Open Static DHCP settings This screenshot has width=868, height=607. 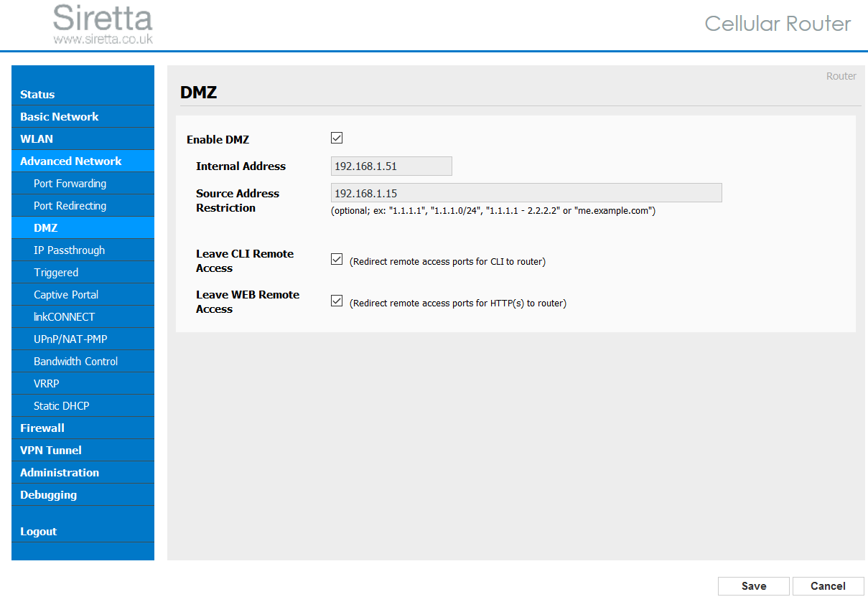pos(83,405)
